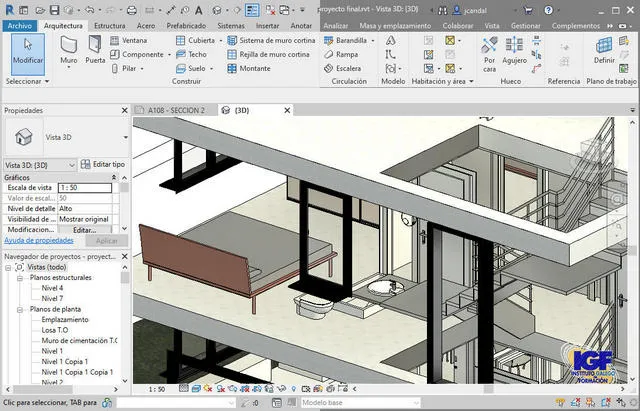Collapse the Gráficos properties section
The height and width of the screenshot is (411, 640).
pos(114,178)
